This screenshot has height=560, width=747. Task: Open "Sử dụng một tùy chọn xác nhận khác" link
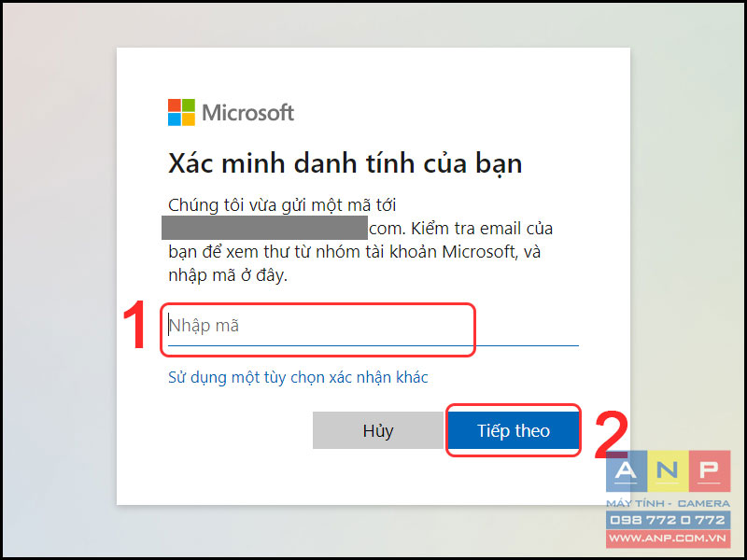[298, 377]
